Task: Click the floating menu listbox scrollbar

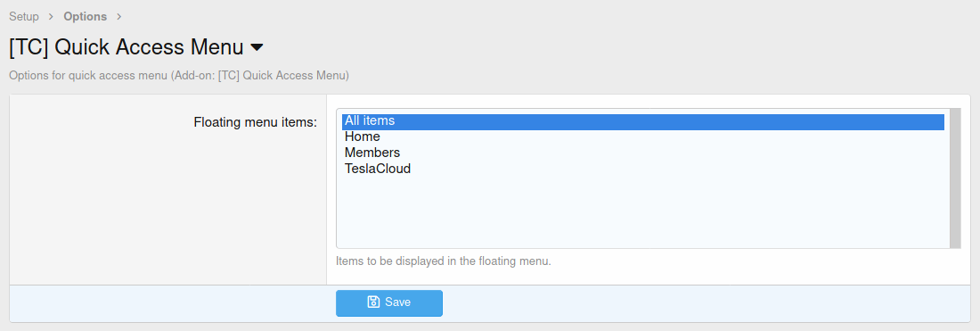Action: [x=955, y=178]
